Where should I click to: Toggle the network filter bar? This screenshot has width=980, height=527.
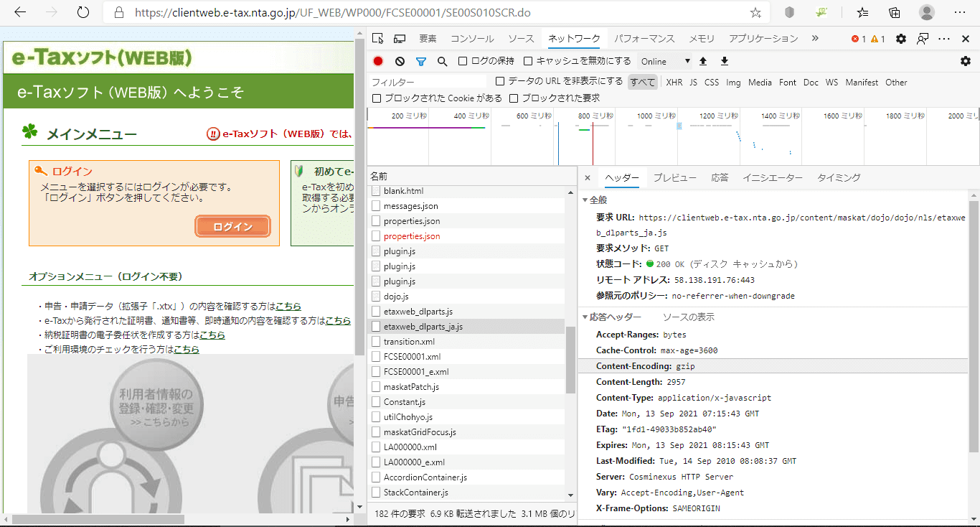pos(421,62)
